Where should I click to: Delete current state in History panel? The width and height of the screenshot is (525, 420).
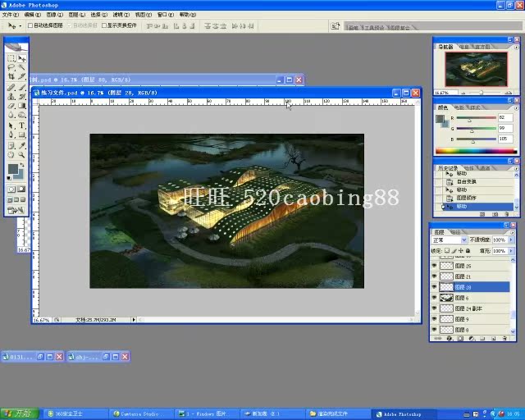tap(507, 214)
